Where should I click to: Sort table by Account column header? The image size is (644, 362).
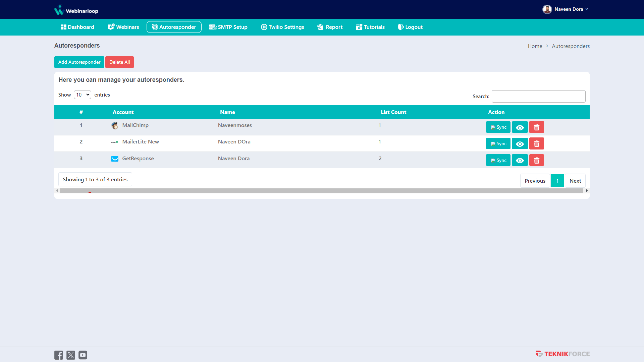[123, 112]
